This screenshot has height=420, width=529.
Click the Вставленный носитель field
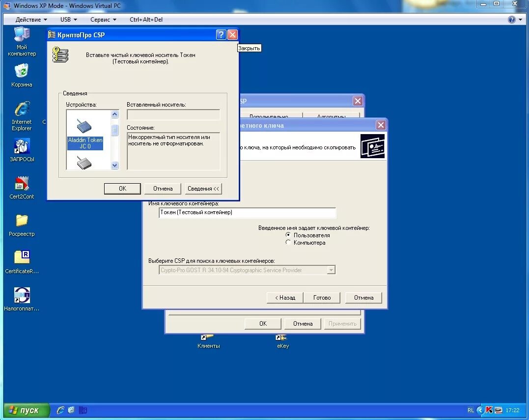173,114
